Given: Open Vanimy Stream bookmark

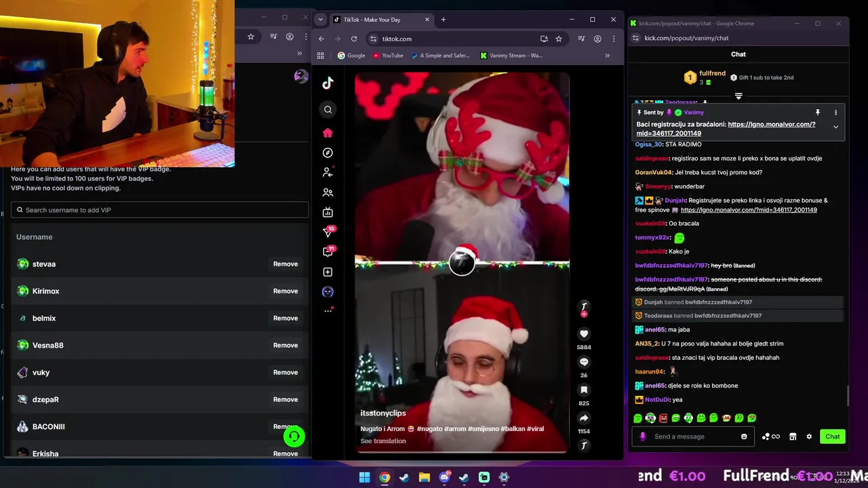Looking at the screenshot, I should pos(511,56).
